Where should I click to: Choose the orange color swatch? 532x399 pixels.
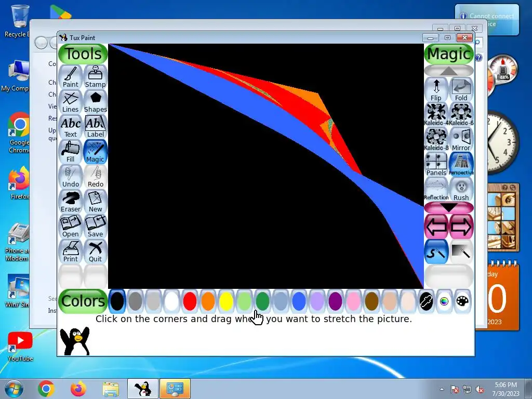coord(208,301)
